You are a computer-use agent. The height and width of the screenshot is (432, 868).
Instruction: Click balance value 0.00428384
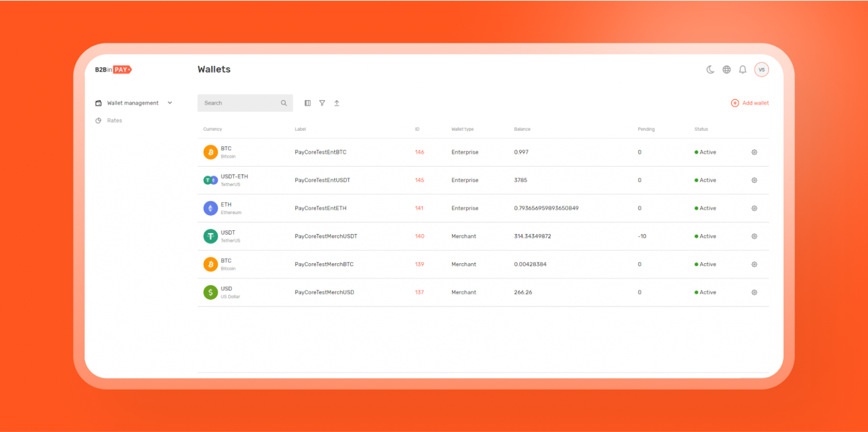pyautogui.click(x=530, y=264)
